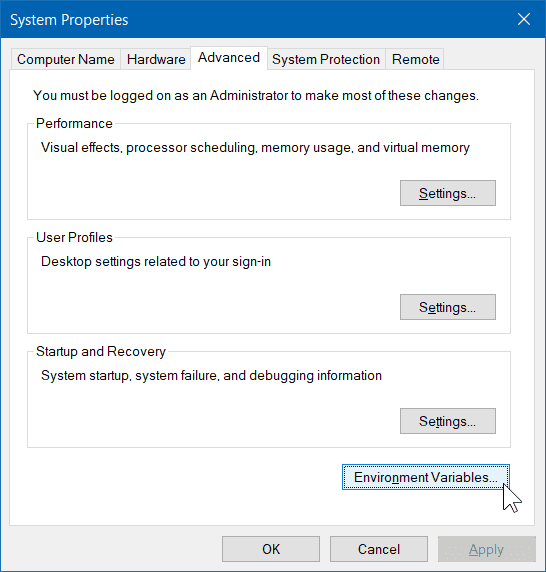
Task: Click the User Profiles group label
Action: (x=74, y=237)
